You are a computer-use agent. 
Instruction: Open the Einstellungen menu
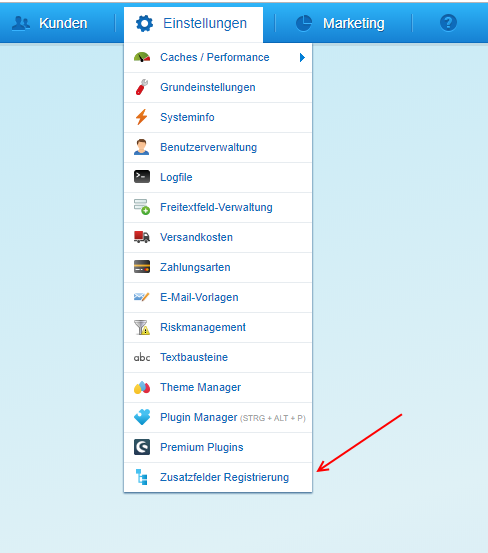pyautogui.click(x=193, y=24)
